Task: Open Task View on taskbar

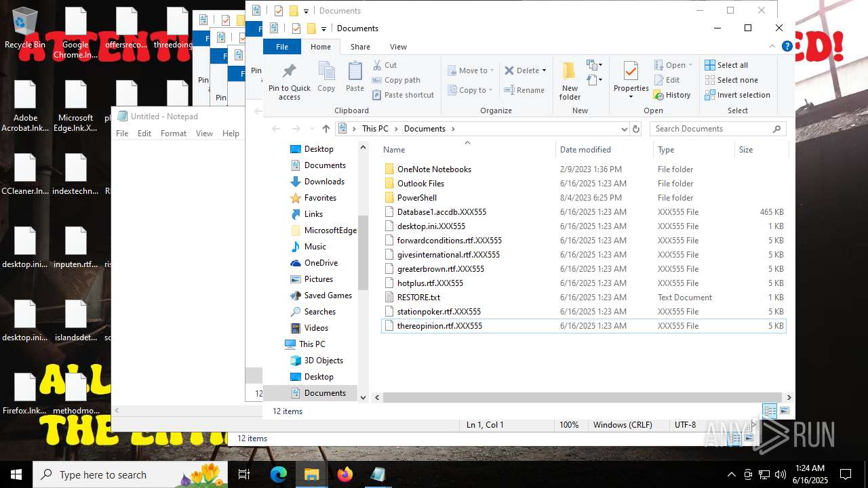Action: [244, 474]
